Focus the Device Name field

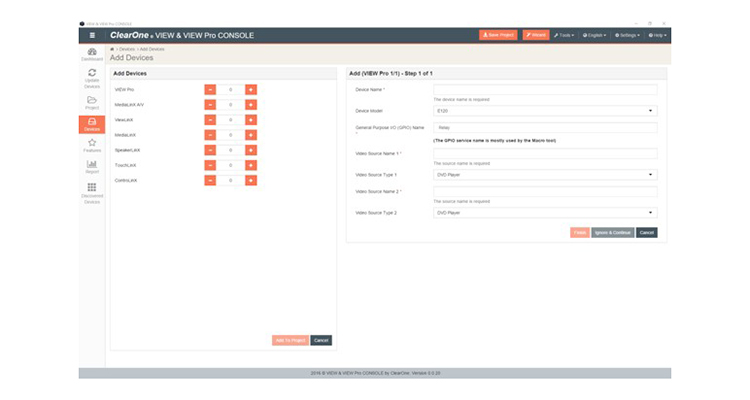545,89
